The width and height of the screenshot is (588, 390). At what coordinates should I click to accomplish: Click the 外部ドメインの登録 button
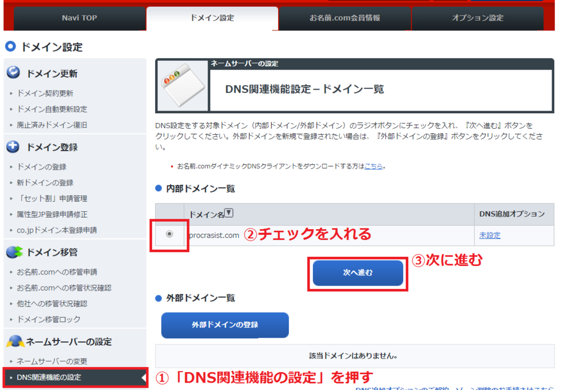(x=225, y=325)
